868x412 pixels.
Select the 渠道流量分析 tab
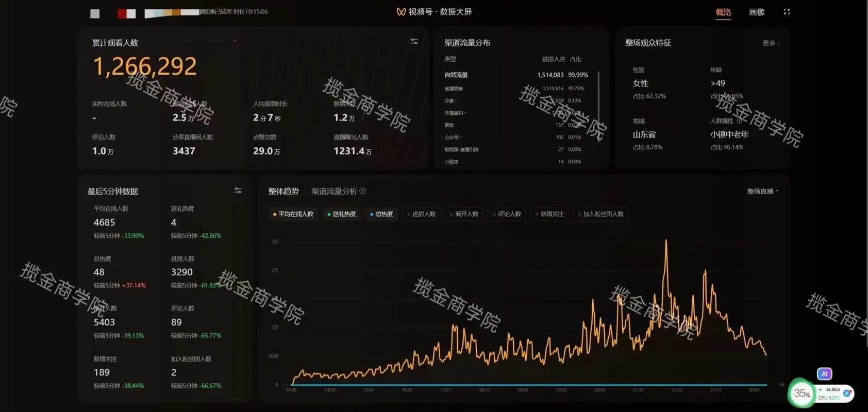click(x=334, y=191)
